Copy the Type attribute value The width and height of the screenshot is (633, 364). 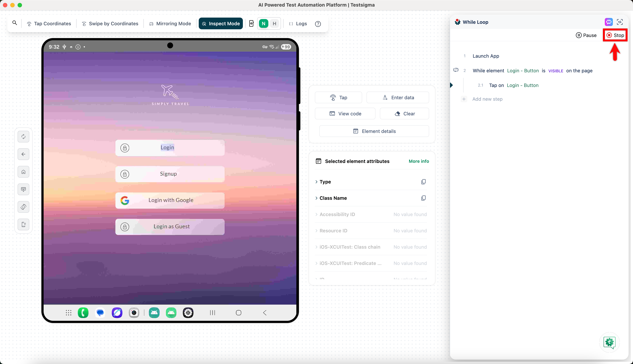pyautogui.click(x=423, y=182)
